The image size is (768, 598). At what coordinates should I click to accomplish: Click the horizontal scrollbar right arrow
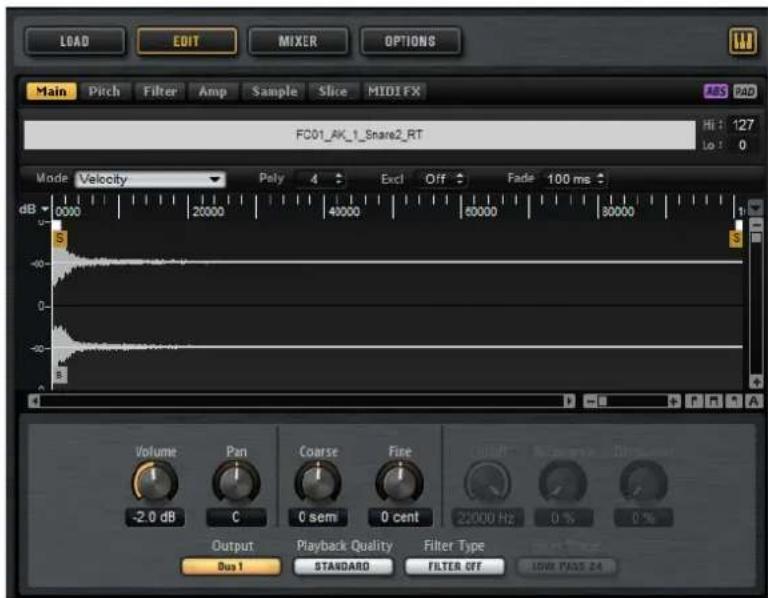tap(569, 402)
